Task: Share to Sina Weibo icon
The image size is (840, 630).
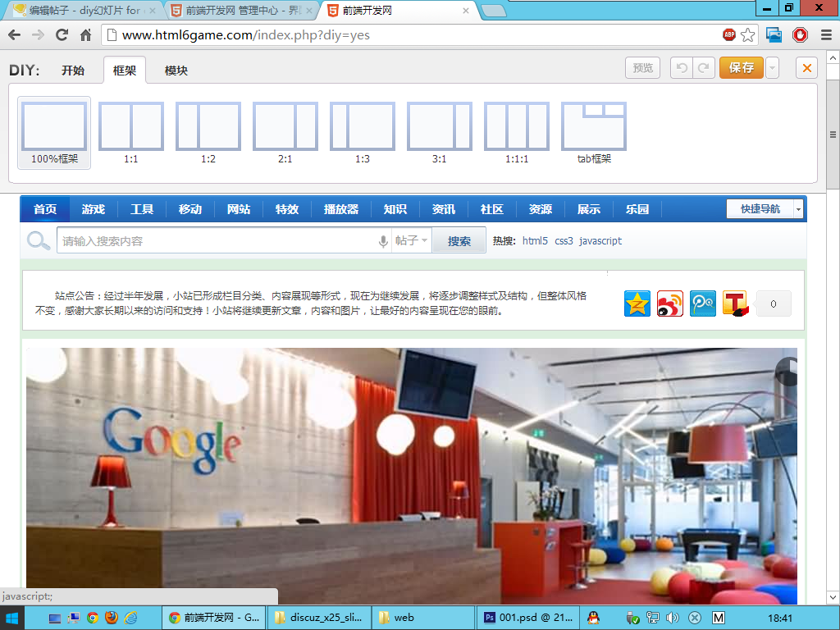Action: (x=669, y=304)
